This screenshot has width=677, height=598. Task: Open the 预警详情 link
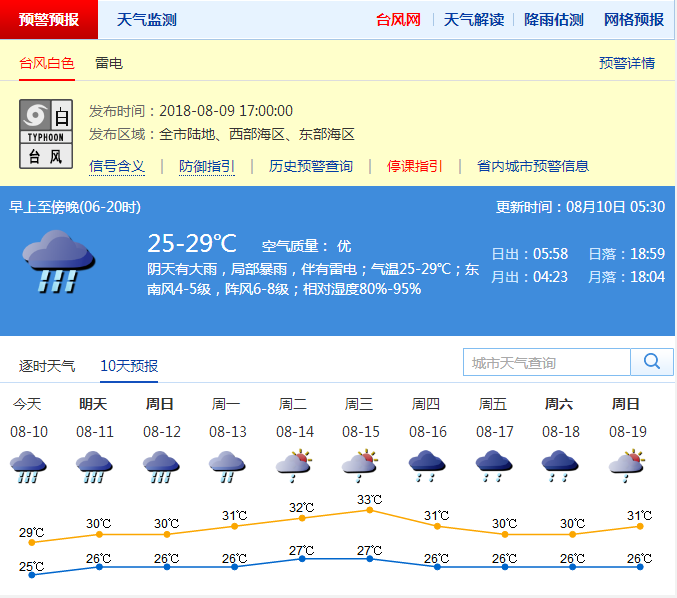click(627, 63)
